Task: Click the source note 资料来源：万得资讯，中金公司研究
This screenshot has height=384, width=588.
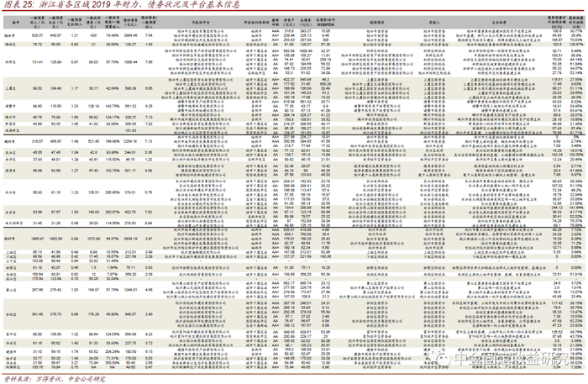Action: pos(54,379)
